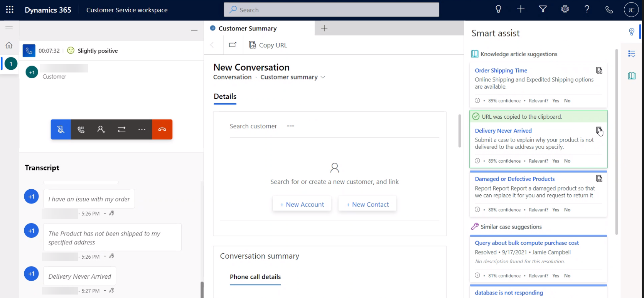644x298 pixels.
Task: Open the Delivery Never Arrived article link
Action: pos(503,131)
